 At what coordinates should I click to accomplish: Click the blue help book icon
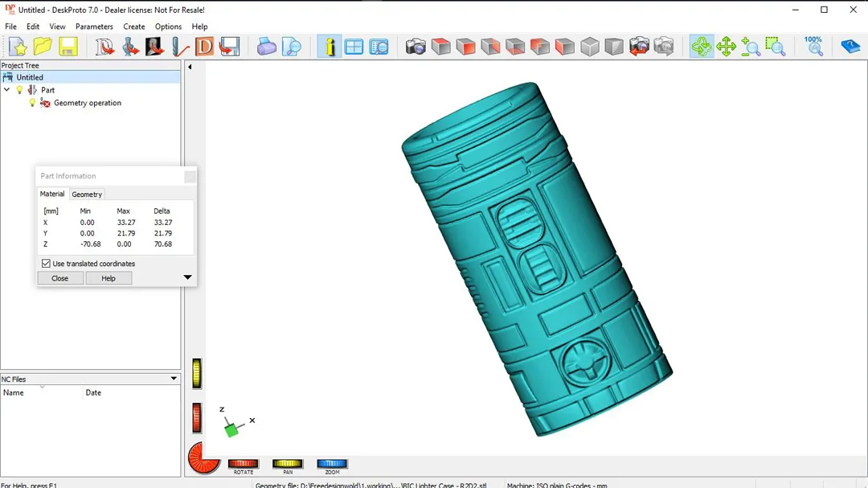[850, 47]
